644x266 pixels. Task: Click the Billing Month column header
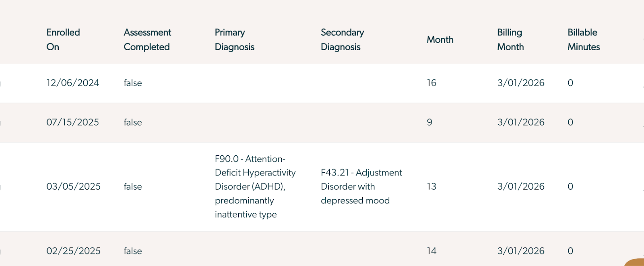pyautogui.click(x=510, y=39)
